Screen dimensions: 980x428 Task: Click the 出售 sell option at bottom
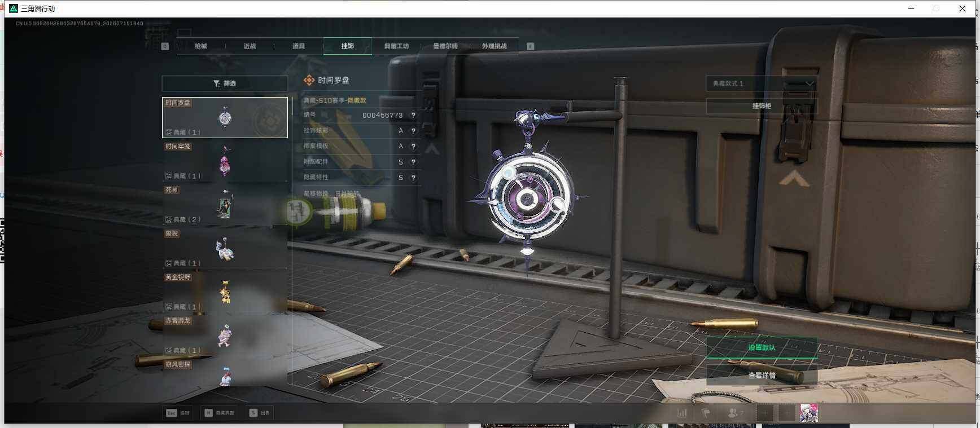[x=260, y=413]
